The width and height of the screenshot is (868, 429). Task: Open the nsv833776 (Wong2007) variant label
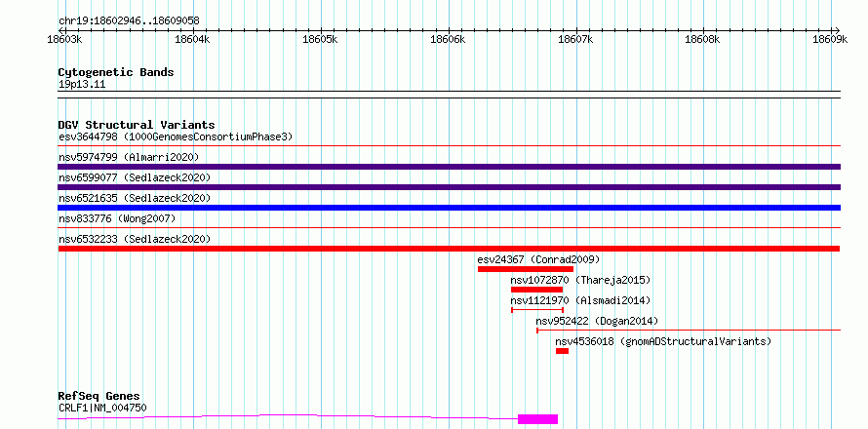(117, 218)
